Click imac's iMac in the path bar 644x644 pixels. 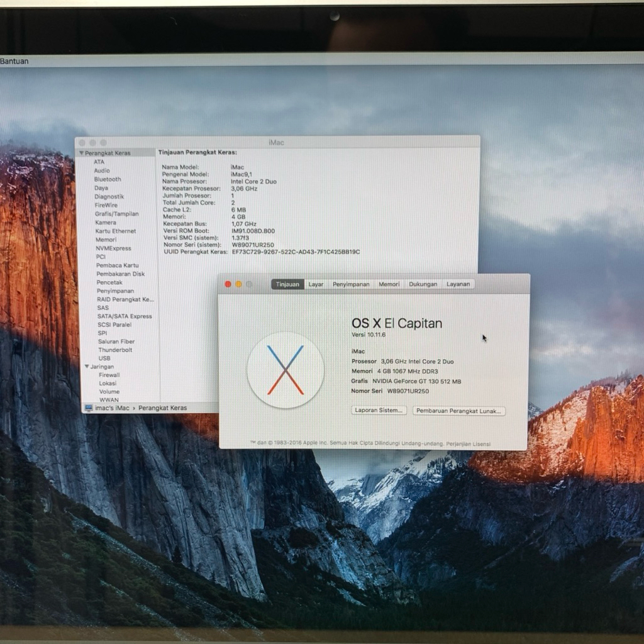click(x=112, y=408)
